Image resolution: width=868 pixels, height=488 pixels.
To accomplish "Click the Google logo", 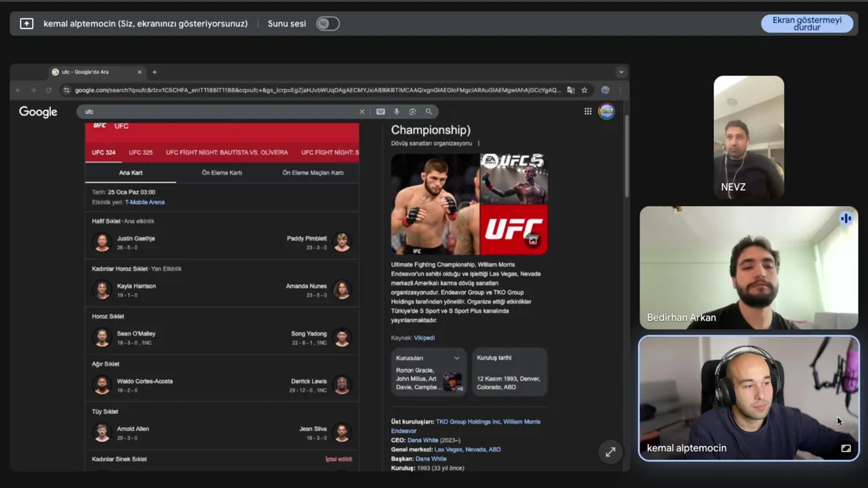I will [38, 112].
